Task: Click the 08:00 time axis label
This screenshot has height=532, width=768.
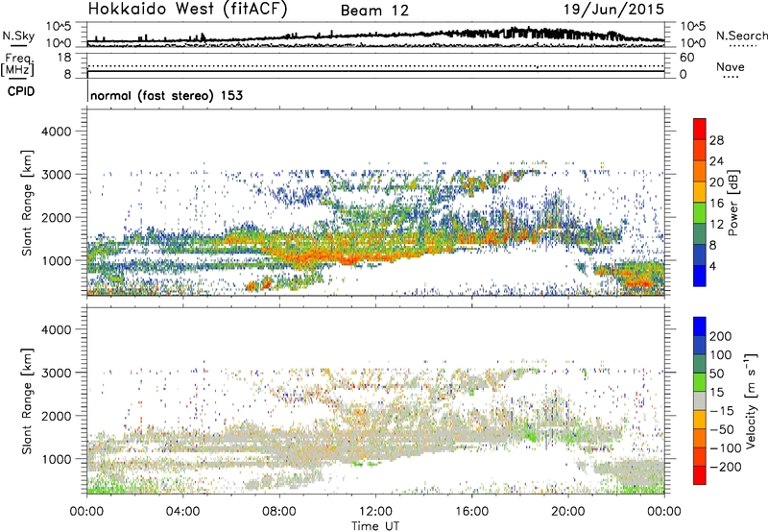Action: [279, 512]
